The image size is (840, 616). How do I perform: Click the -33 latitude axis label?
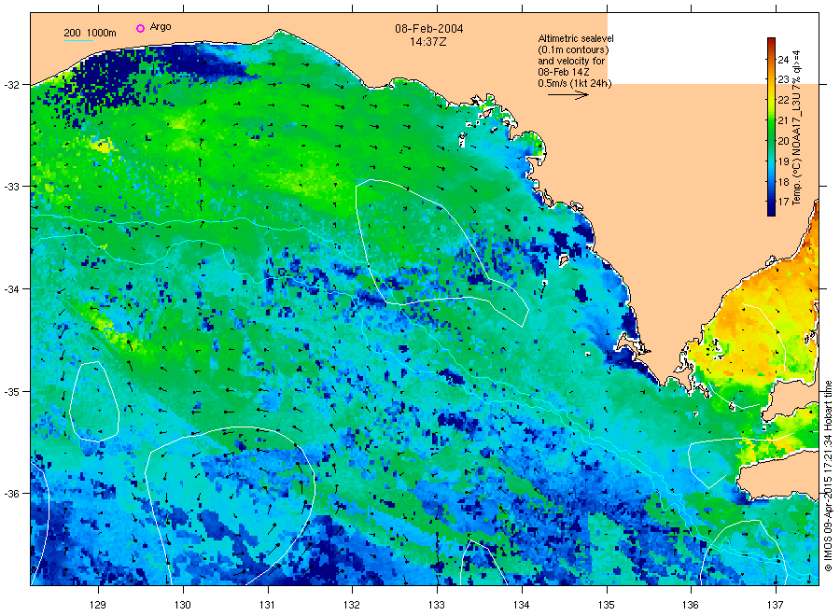tap(11, 187)
